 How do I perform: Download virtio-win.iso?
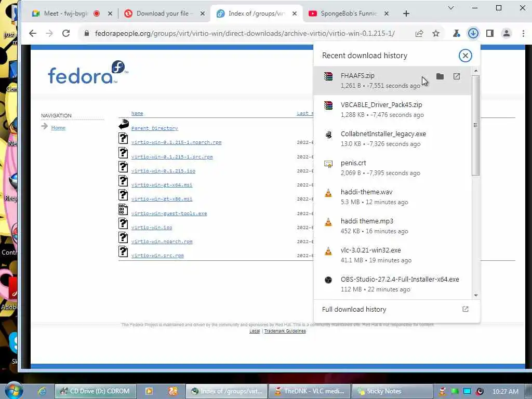[x=152, y=228]
